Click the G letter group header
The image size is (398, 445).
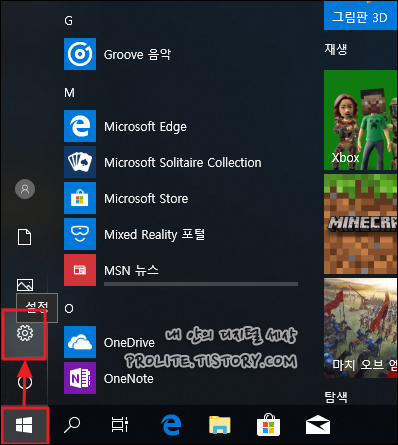(x=68, y=21)
